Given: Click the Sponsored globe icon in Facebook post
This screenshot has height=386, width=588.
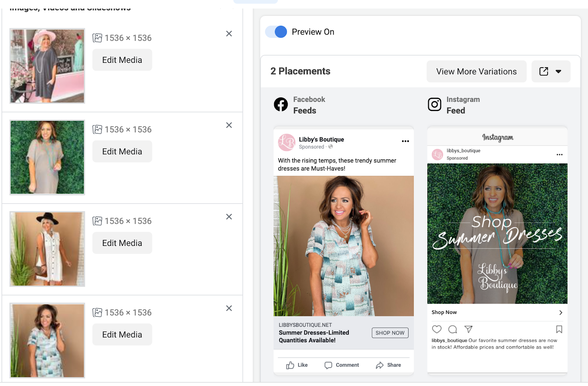Looking at the screenshot, I should click(x=330, y=147).
